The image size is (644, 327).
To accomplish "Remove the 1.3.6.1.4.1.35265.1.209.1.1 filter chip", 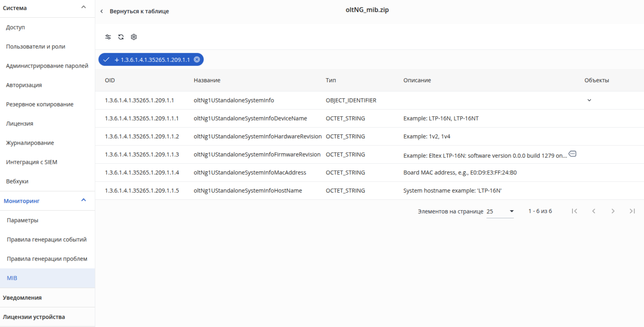I will 197,59.
